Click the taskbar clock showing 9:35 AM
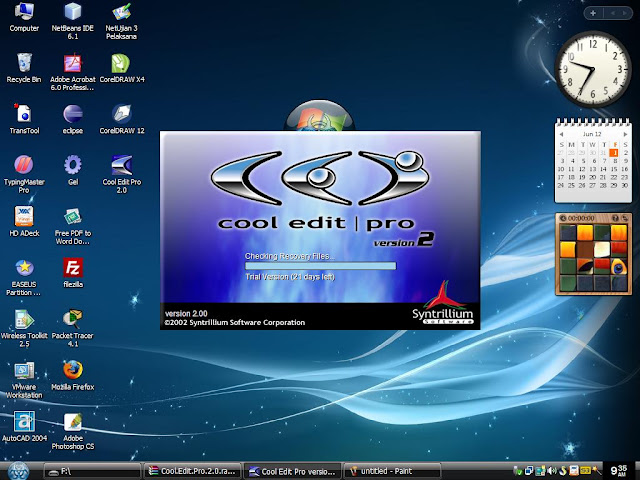Screen dimensions: 640x480 [618, 471]
